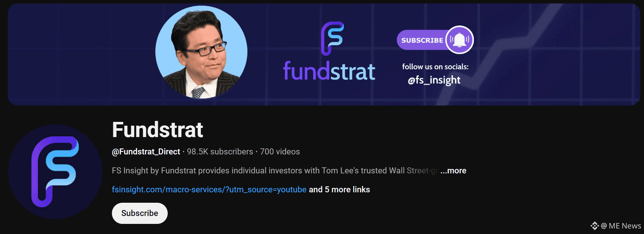Click the @Fundstrat_Direct channel handle
Viewport: 644px width, 234px height.
[146, 152]
